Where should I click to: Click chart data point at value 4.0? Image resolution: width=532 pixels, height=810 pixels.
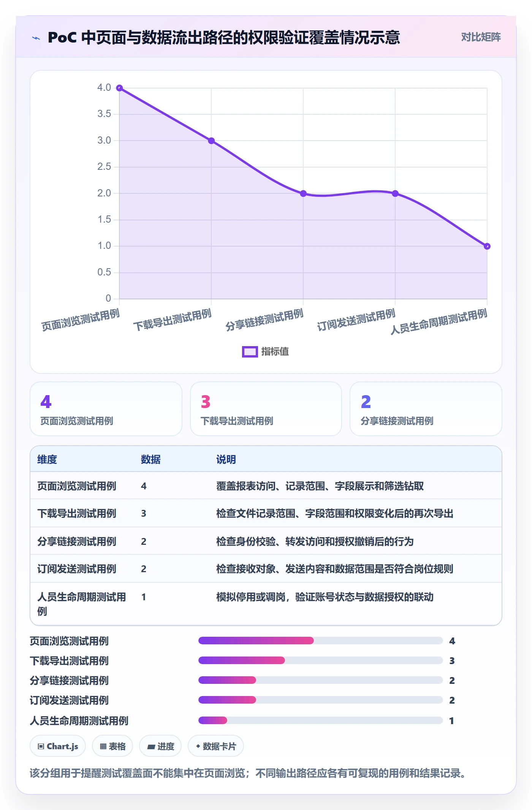pos(119,88)
